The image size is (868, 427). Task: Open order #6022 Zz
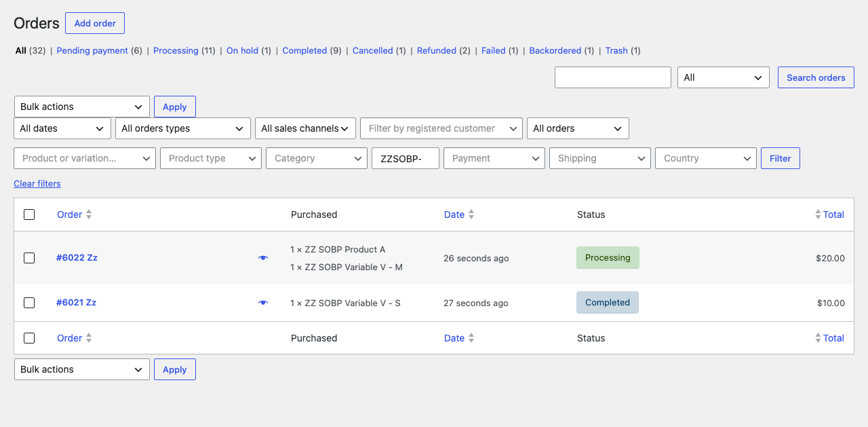77,258
